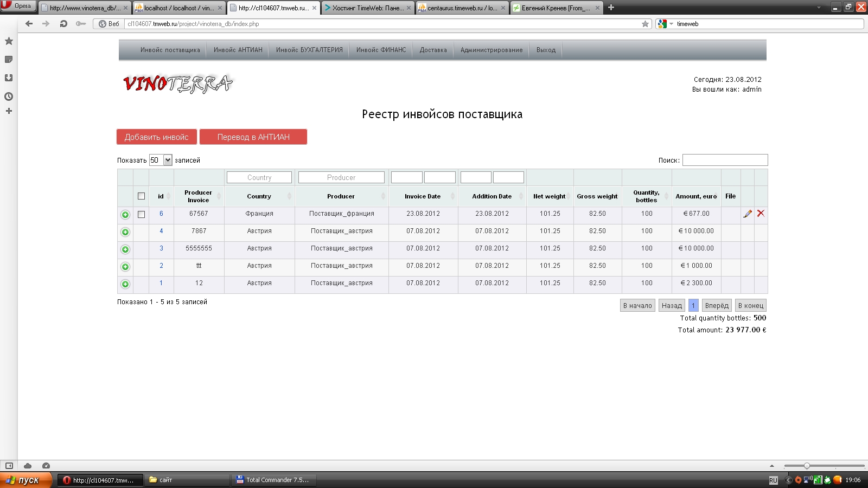Open the Инвойс поставщика menu item

(170, 50)
